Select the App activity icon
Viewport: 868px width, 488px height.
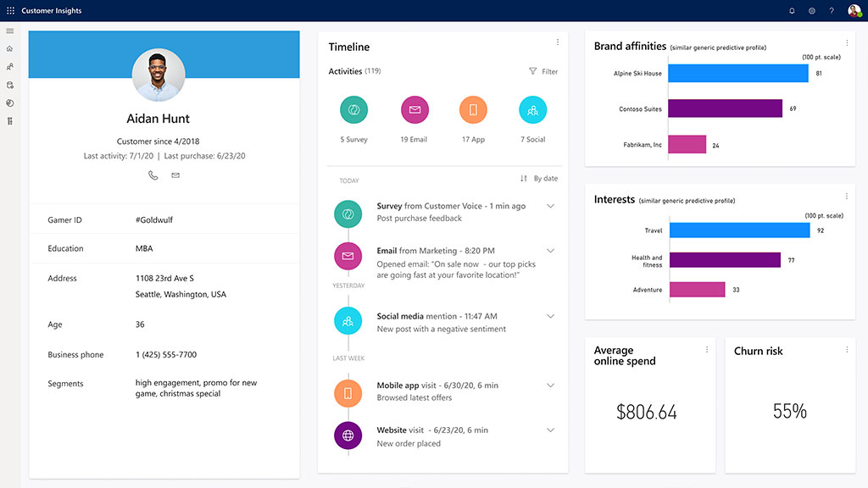(473, 109)
